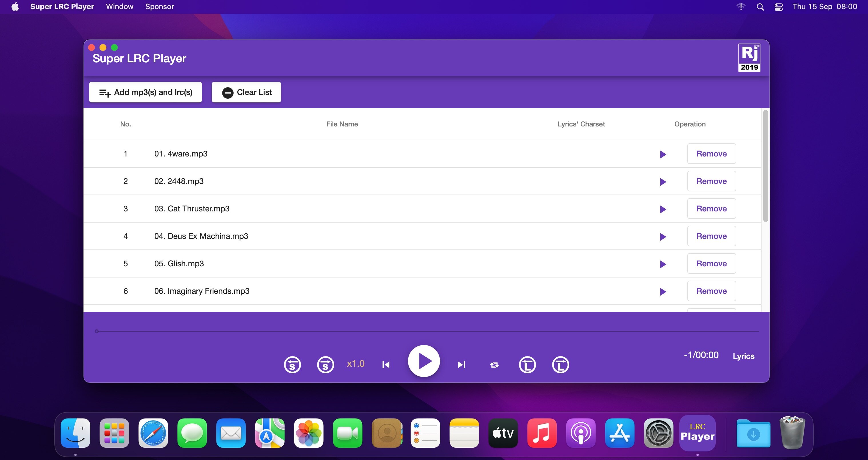Start playback with the large play button
868x460 pixels.
click(x=424, y=361)
